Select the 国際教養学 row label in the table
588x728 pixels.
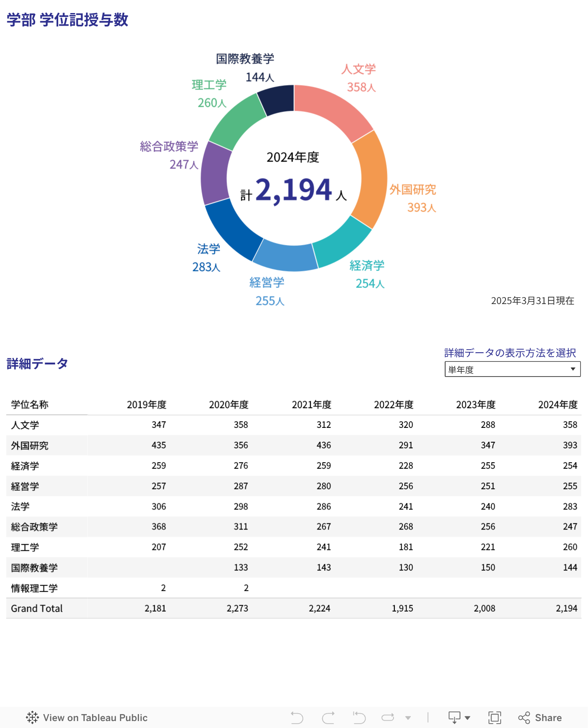click(34, 568)
